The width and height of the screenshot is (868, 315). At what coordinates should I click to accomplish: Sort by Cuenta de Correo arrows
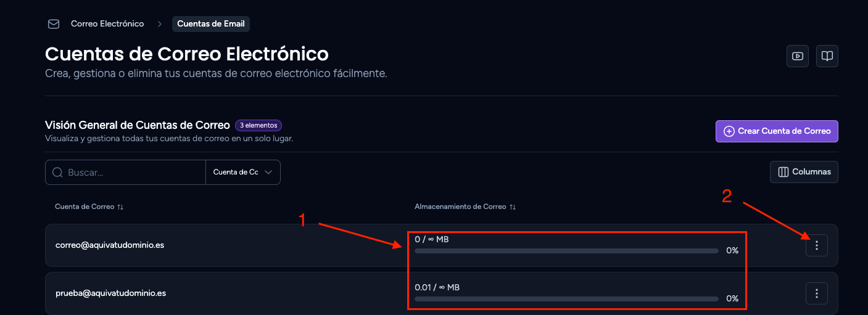click(x=120, y=207)
